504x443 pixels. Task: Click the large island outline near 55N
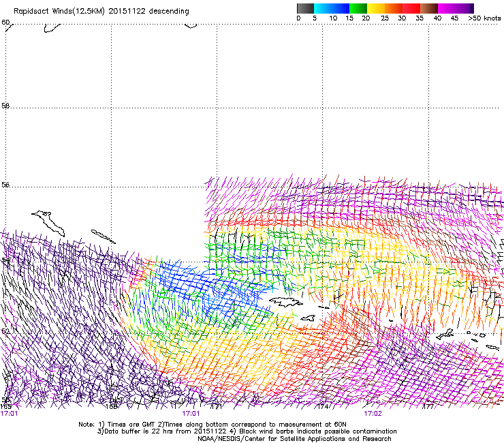[48, 224]
